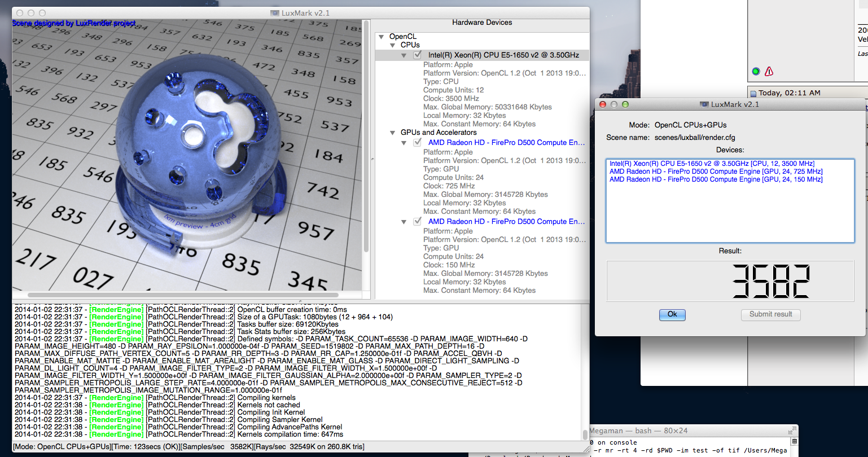Click the result dialog's LuxMark title icon
Screen dimensions: 868x457
click(x=704, y=104)
